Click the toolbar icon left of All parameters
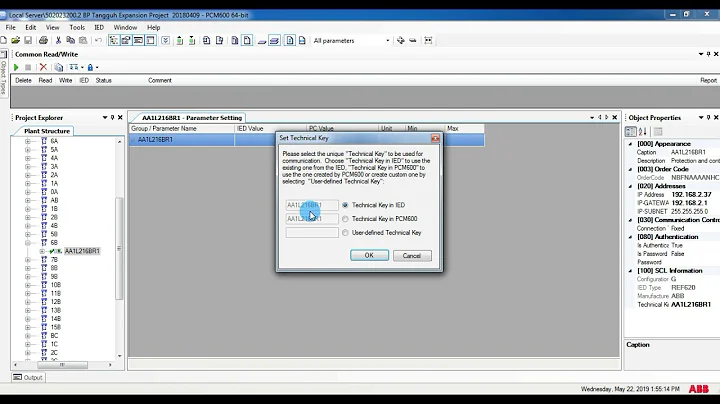The height and width of the screenshot is (404, 720). point(302,40)
